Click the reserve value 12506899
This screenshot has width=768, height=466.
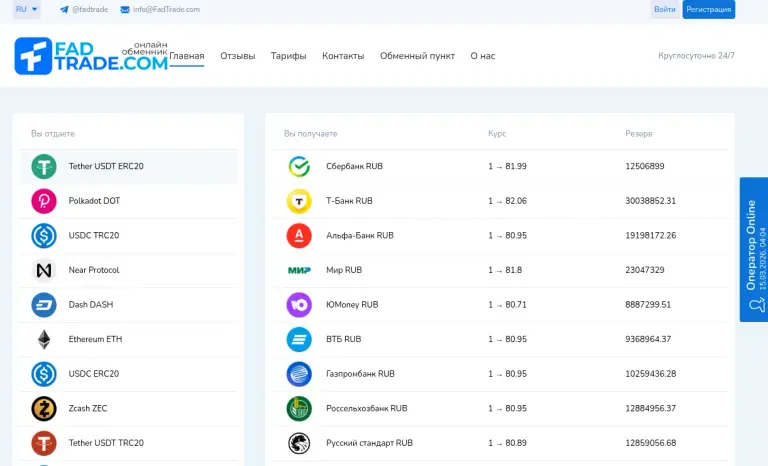click(645, 166)
